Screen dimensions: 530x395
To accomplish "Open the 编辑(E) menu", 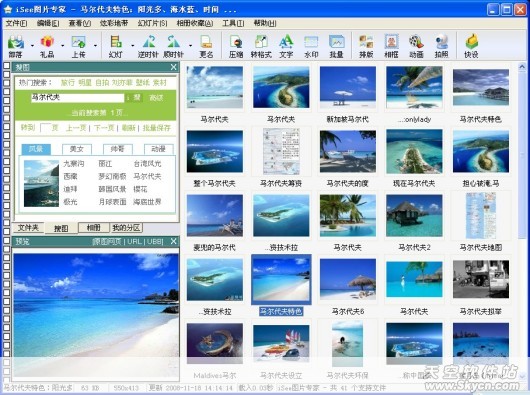I will tap(48, 23).
